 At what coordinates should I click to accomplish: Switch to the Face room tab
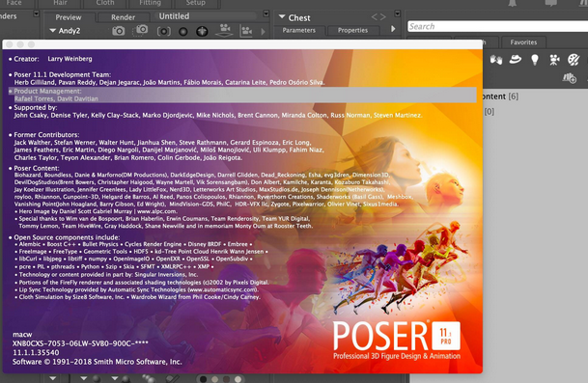point(14,3)
